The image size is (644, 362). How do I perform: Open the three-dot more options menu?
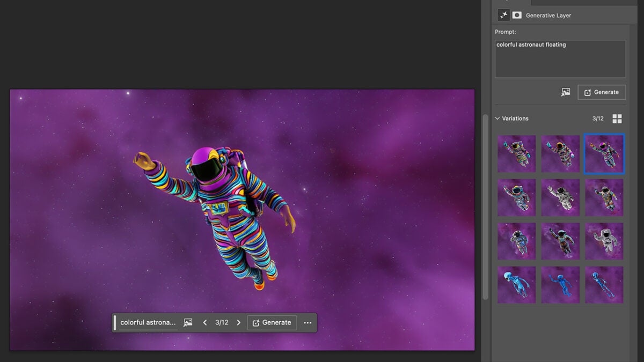(x=308, y=322)
